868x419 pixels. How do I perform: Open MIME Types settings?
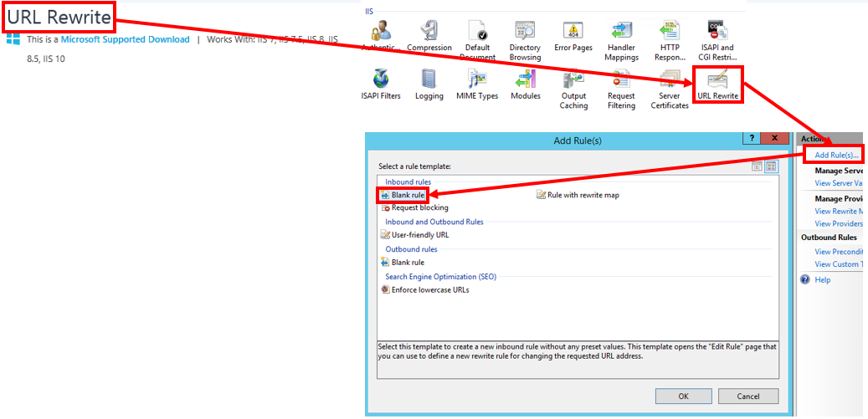pos(476,84)
